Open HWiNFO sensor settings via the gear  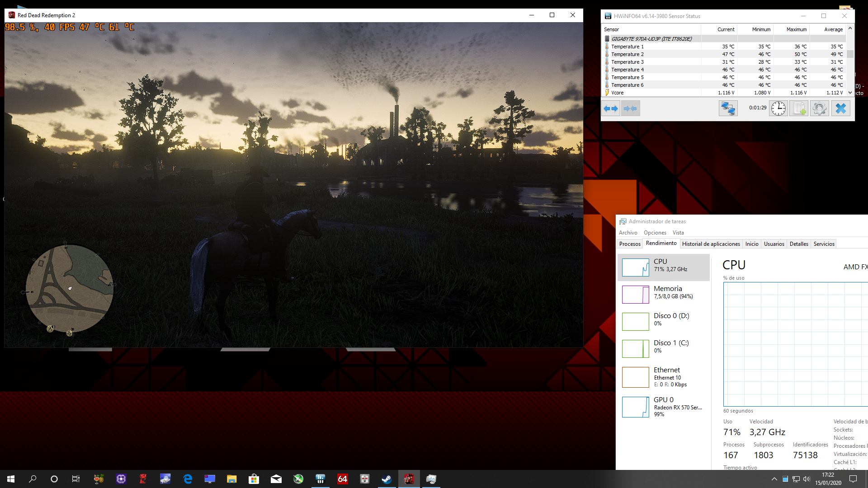tap(819, 108)
